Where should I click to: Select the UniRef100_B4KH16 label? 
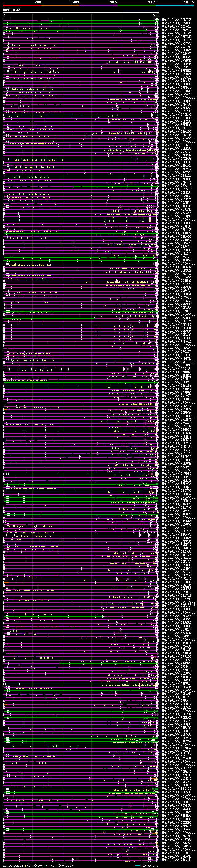(x=177, y=375)
